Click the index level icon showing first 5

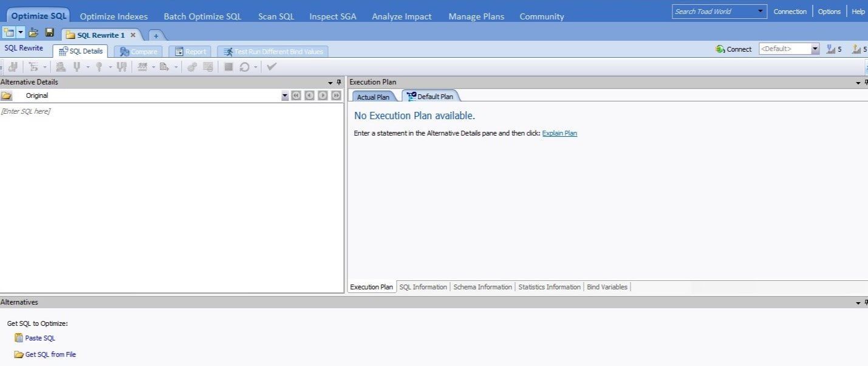pyautogui.click(x=831, y=49)
